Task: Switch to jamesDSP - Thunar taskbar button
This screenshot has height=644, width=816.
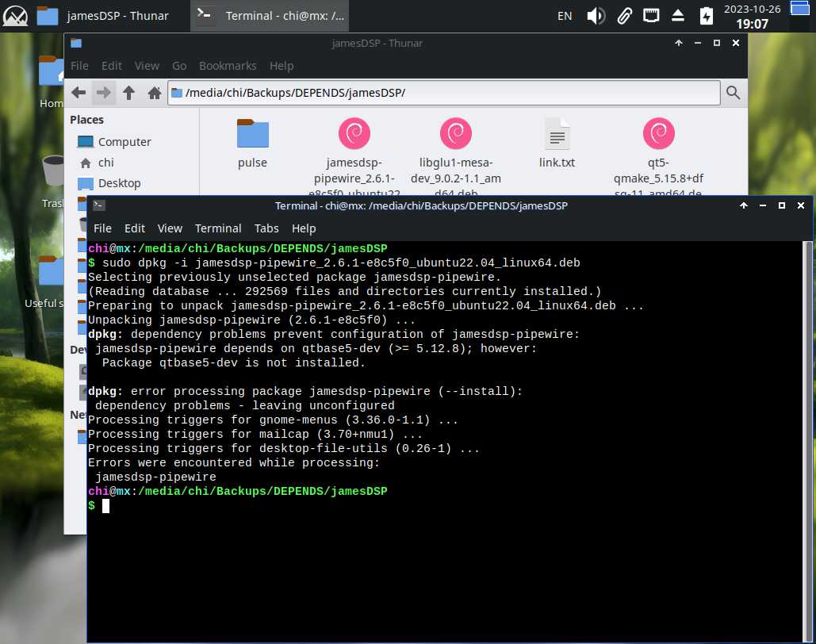Action: pyautogui.click(x=103, y=16)
